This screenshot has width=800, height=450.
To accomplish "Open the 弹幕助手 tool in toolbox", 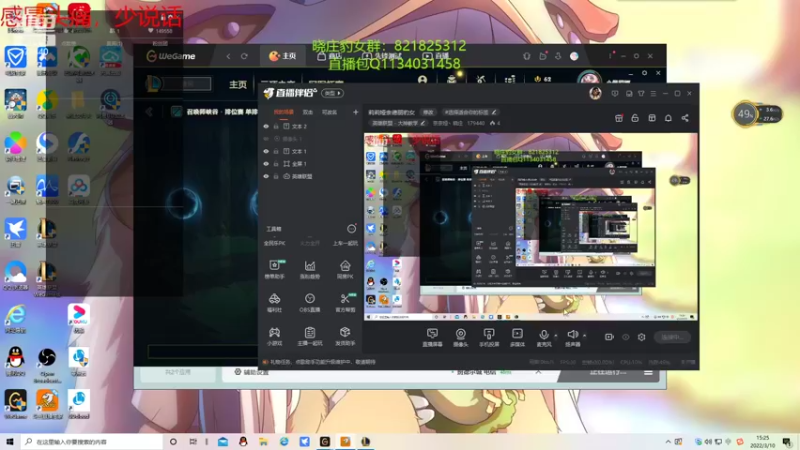I will (274, 269).
